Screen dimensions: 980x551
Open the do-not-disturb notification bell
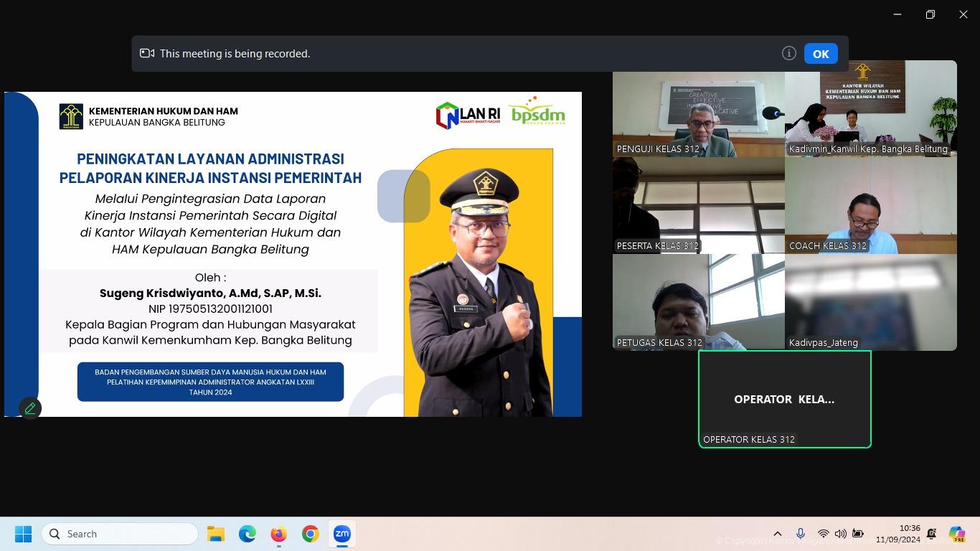[932, 534]
